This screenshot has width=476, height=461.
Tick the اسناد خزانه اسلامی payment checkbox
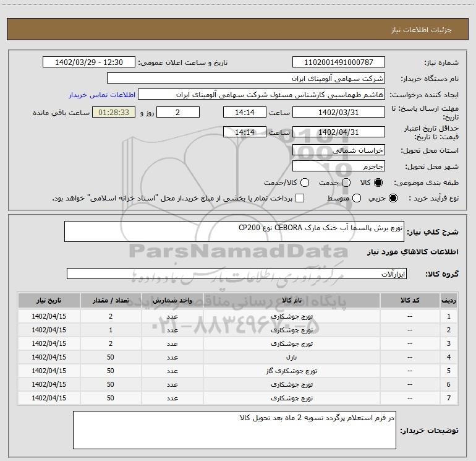point(300,198)
